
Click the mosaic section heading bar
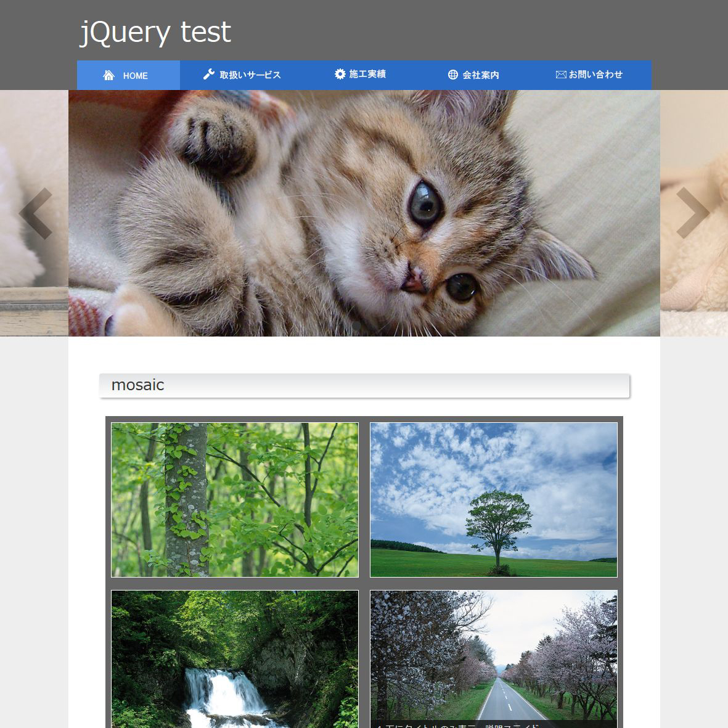point(364,385)
